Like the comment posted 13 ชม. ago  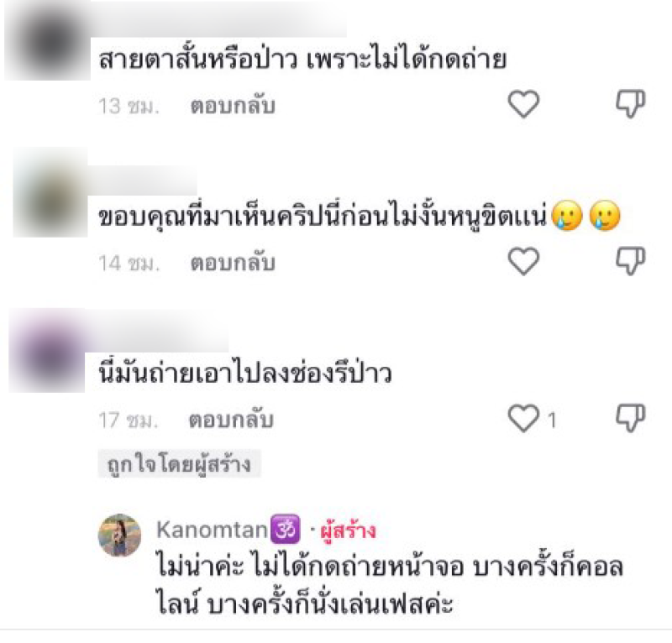523,104
